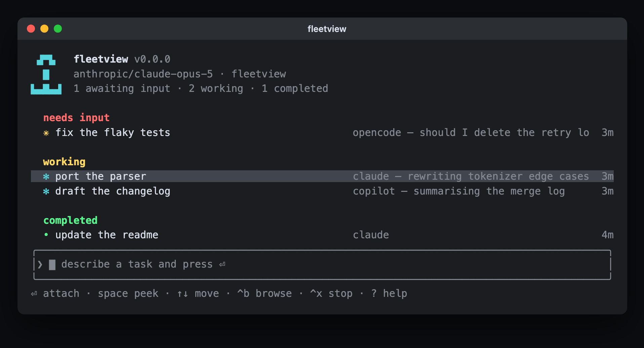Select the 'update the readme' task

click(322, 235)
